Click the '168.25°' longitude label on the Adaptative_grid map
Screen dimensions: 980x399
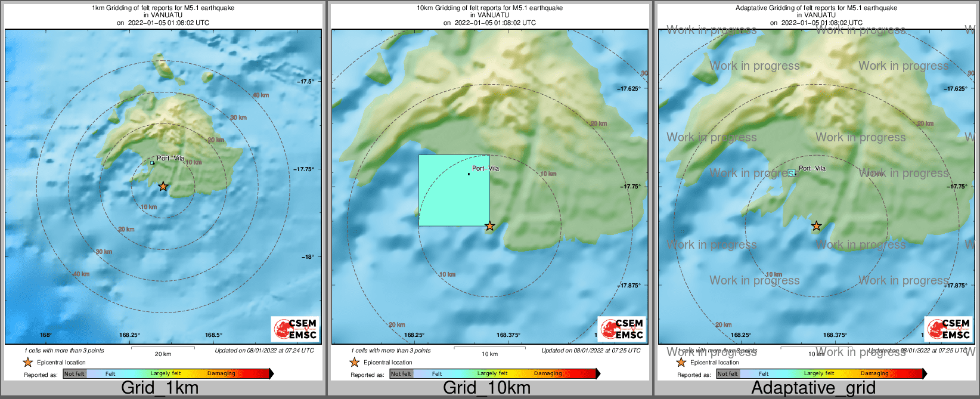coord(741,335)
